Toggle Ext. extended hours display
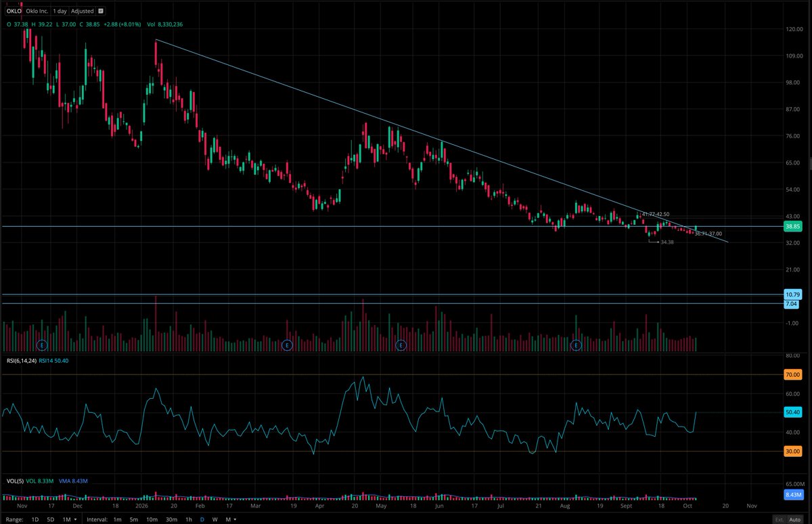Image resolution: width=812 pixels, height=524 pixels. click(x=779, y=519)
